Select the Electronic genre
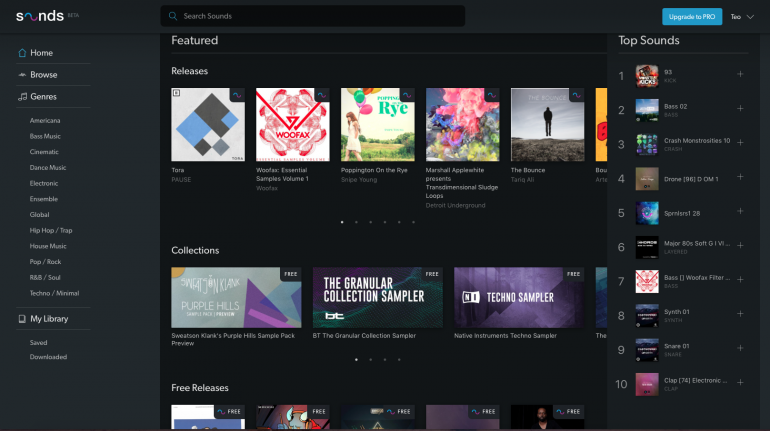This screenshot has width=770, height=431. [44, 183]
